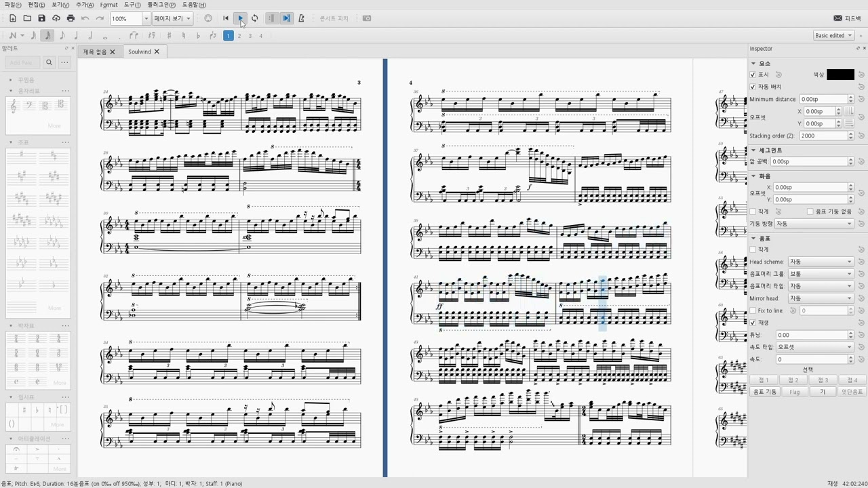Open image capture camera tool
This screenshot has width=868, height=488.
[367, 18]
